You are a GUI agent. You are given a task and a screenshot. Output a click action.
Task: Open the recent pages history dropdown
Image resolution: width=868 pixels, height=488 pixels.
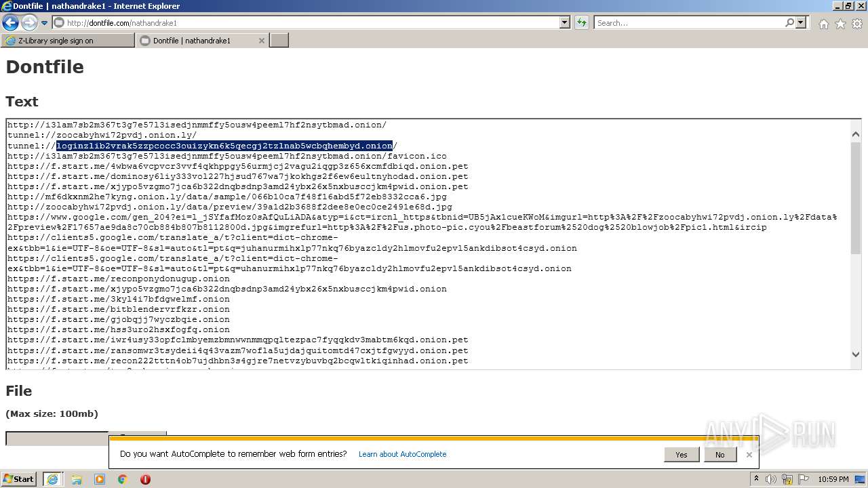pos(45,23)
